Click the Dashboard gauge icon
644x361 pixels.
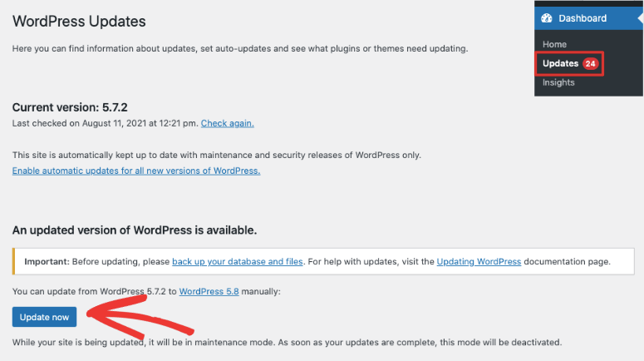coord(547,18)
